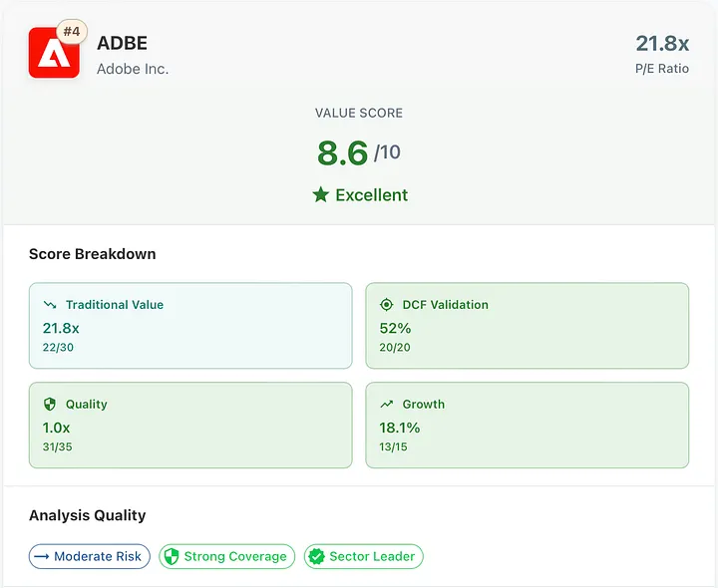Click the 21.8x value above P/E Ratio

coord(662,44)
